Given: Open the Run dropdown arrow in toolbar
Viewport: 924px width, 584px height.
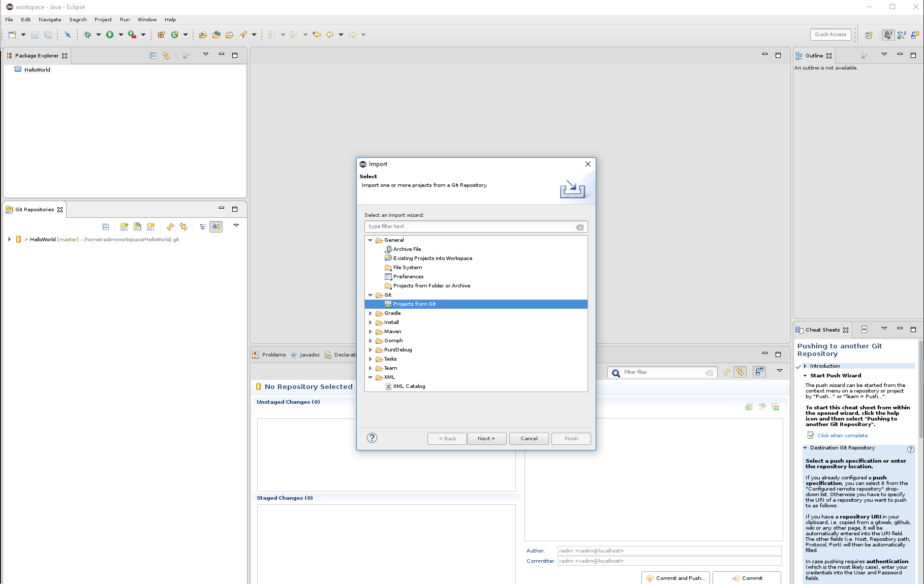Looking at the screenshot, I should pos(121,35).
